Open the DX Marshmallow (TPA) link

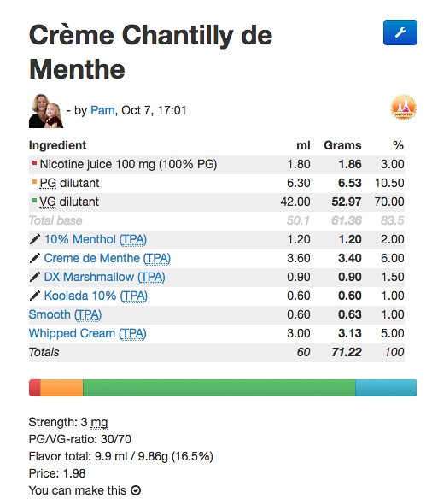tap(104, 277)
